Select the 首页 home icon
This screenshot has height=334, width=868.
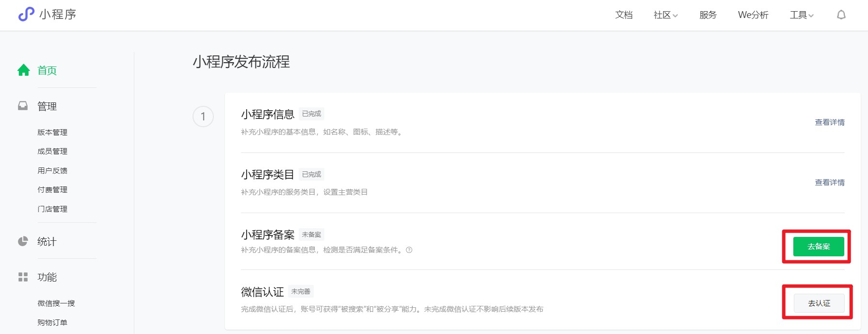[24, 70]
